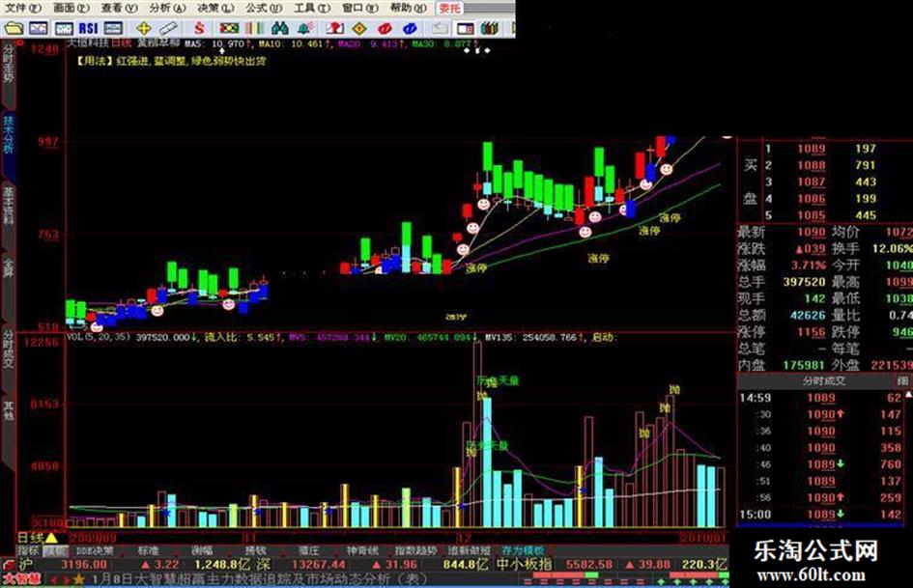Click the 细 detail button beside 分时成交
This screenshot has width=913, height=588.
902,380
